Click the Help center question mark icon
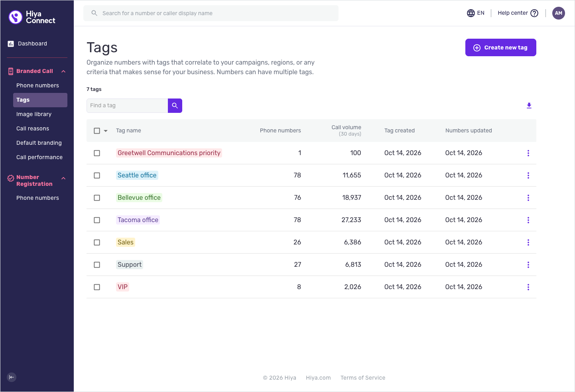The width and height of the screenshot is (575, 392). [534, 13]
